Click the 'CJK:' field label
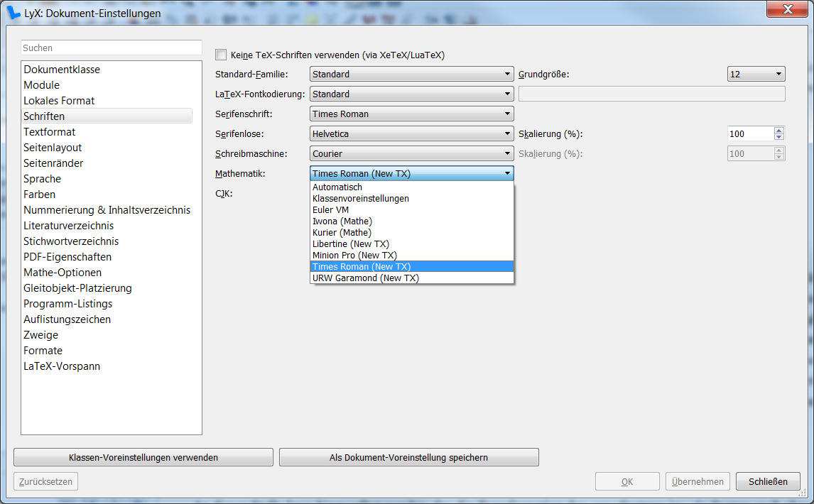814x504 pixels. coord(224,194)
